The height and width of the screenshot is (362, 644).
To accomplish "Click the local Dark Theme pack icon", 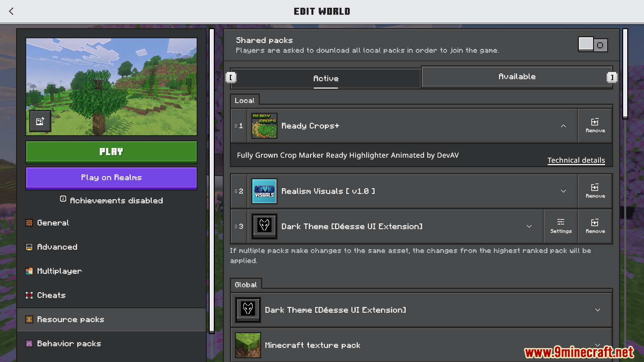I will 264,226.
